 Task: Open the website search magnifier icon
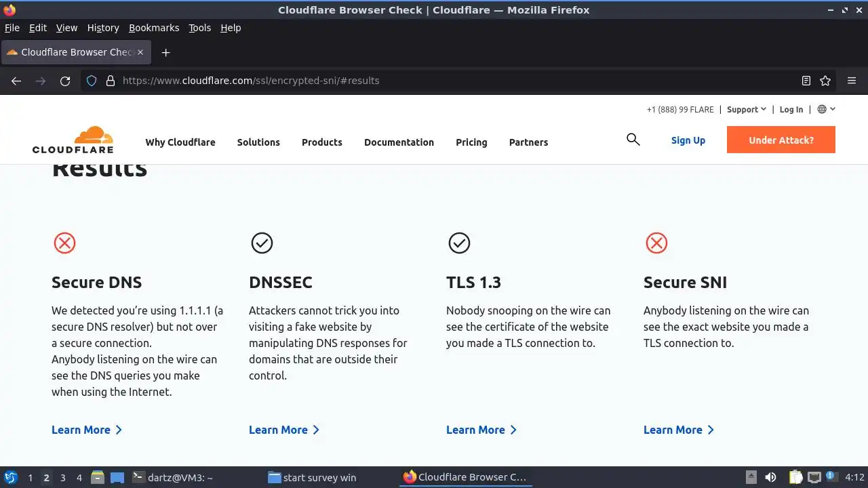coord(633,140)
